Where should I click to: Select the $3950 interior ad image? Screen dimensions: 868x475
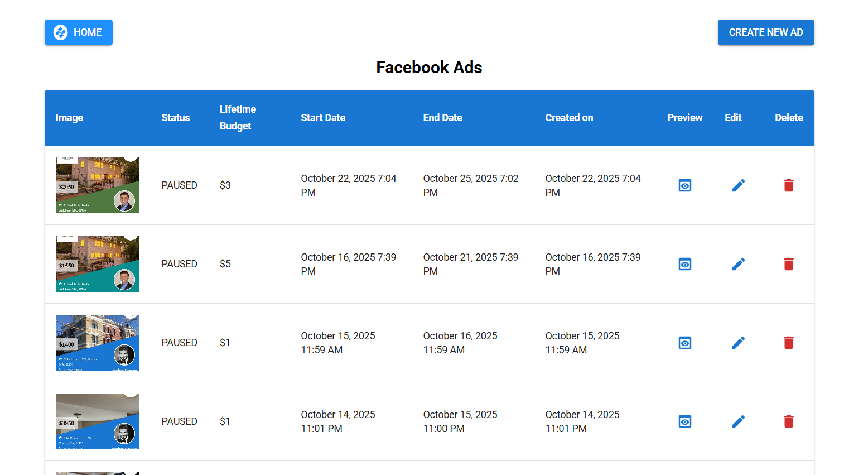(98, 421)
